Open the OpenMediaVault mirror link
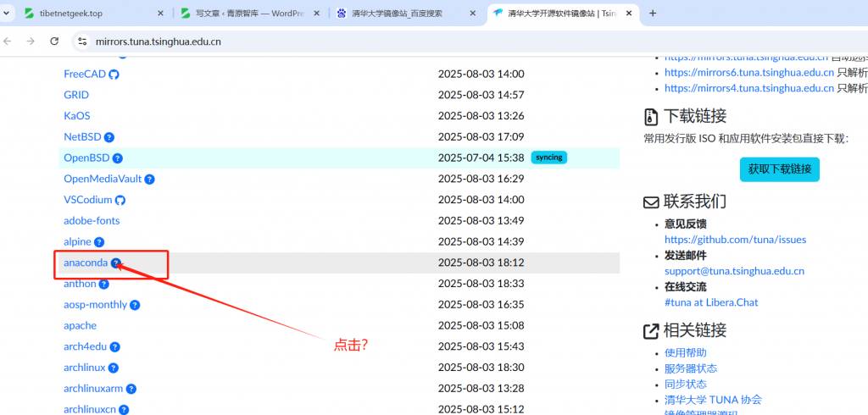Screen dimensions: 868x415 (103, 180)
